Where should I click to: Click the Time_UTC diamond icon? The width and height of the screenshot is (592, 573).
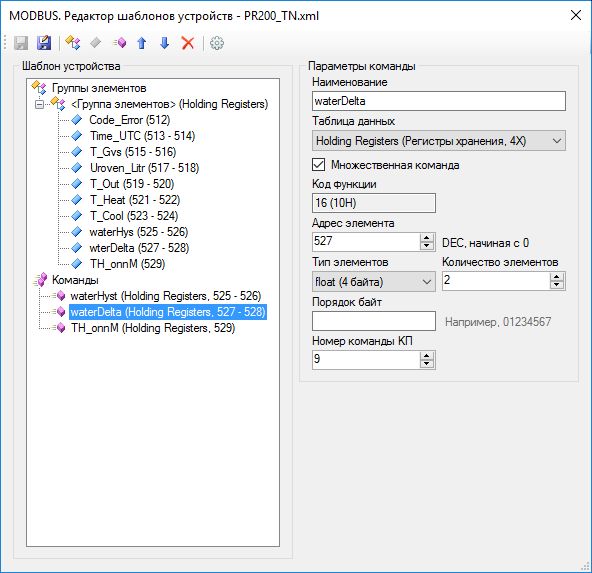(x=77, y=136)
